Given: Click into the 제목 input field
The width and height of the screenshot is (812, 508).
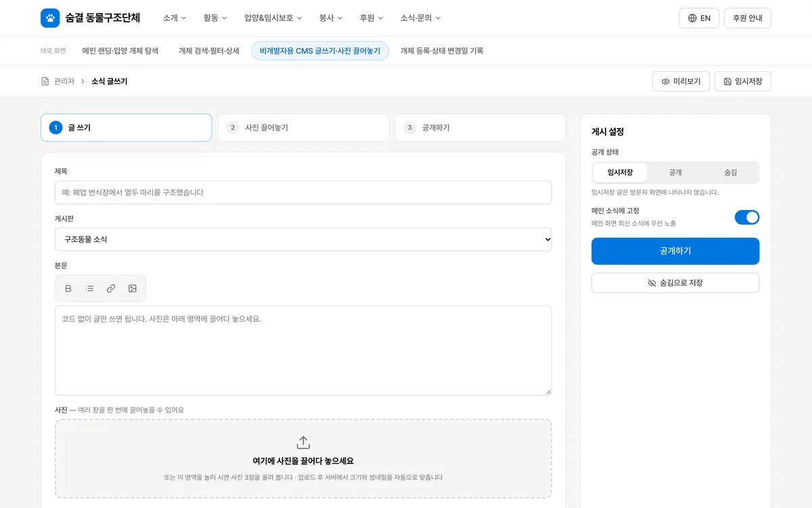Looking at the screenshot, I should pyautogui.click(x=303, y=192).
